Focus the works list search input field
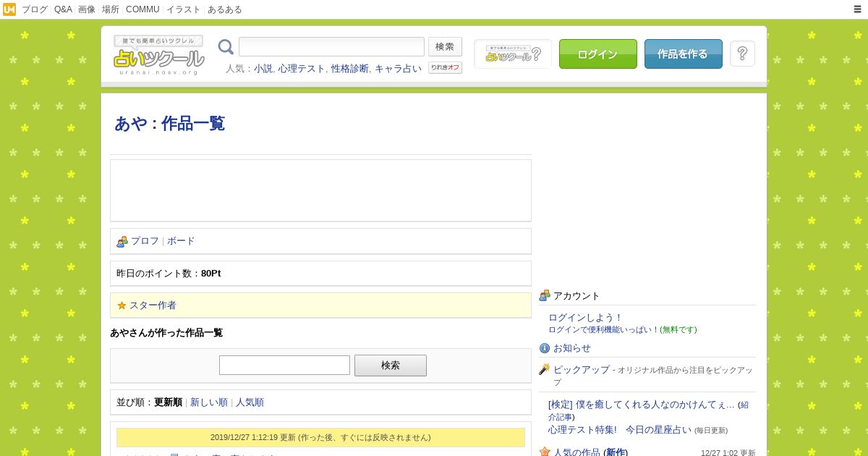The image size is (868, 456). (284, 366)
